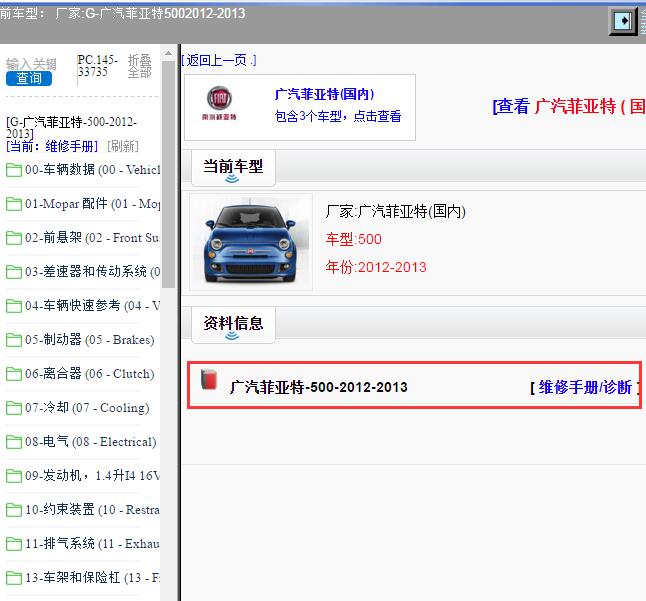The image size is (646, 601).
Task: Select the 资料信息 tab
Action: click(x=233, y=325)
